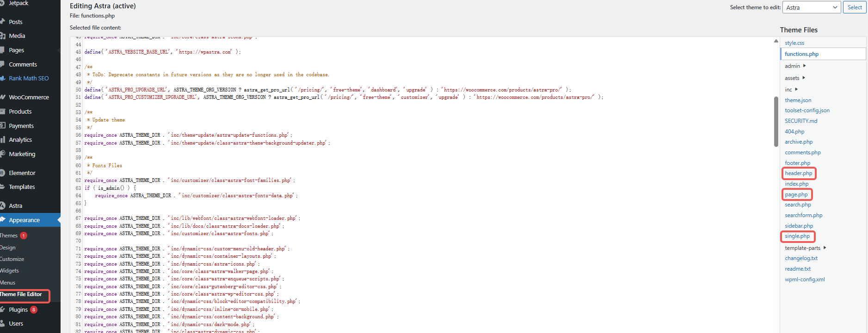868x333 pixels.
Task: Open page.php theme file
Action: tap(796, 194)
